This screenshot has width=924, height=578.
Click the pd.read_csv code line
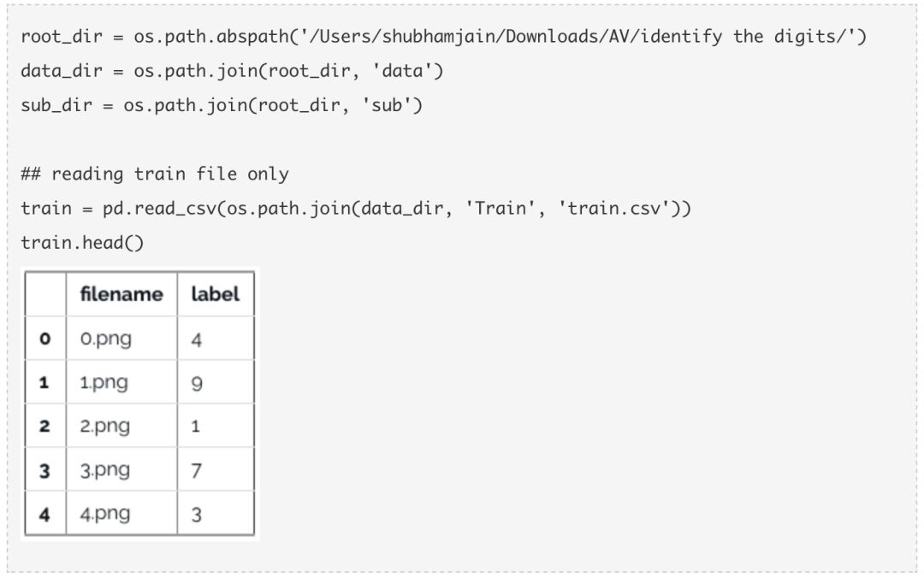pyautogui.click(x=355, y=209)
